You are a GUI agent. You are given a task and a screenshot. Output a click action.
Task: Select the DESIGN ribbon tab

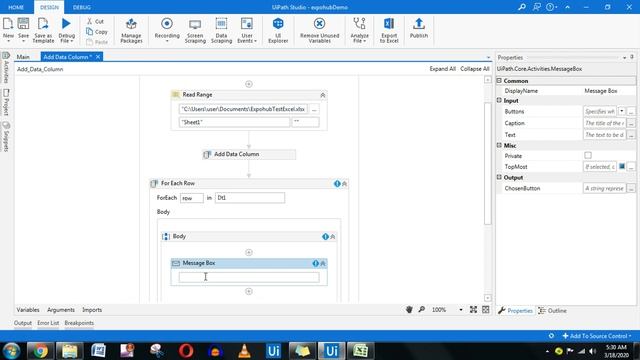(49, 7)
